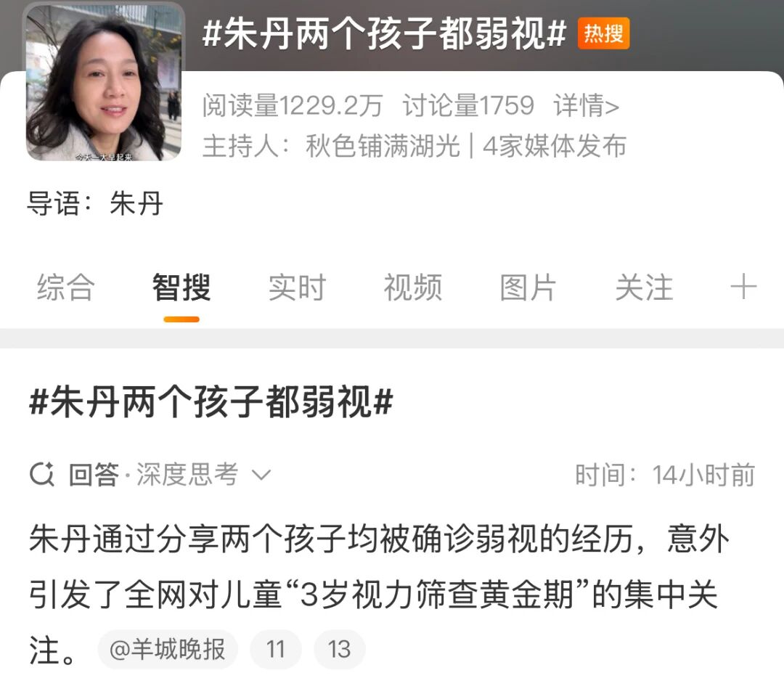Select the 回答·深度思考 mode label

click(x=153, y=475)
